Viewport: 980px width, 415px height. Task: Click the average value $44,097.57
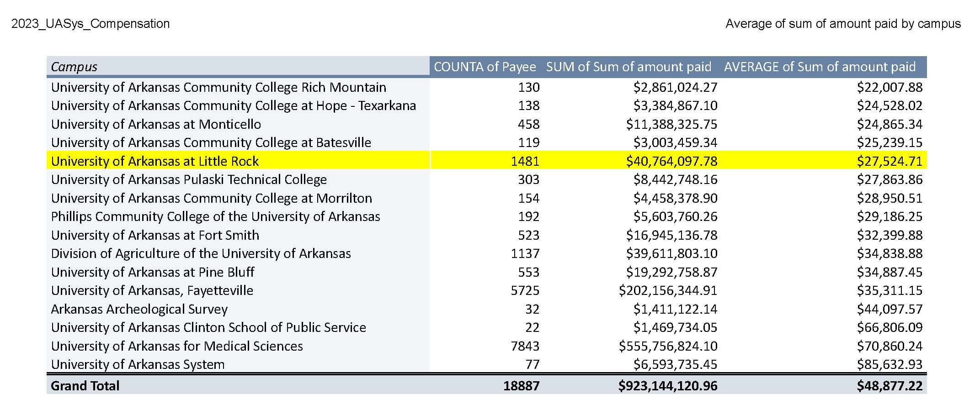click(889, 309)
